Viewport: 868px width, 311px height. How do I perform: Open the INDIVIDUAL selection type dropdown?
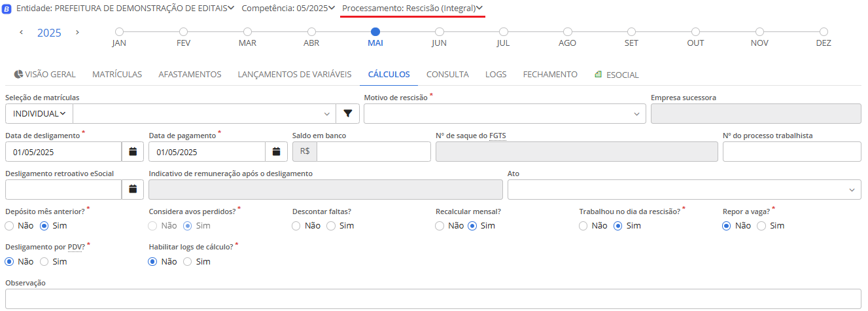click(39, 114)
